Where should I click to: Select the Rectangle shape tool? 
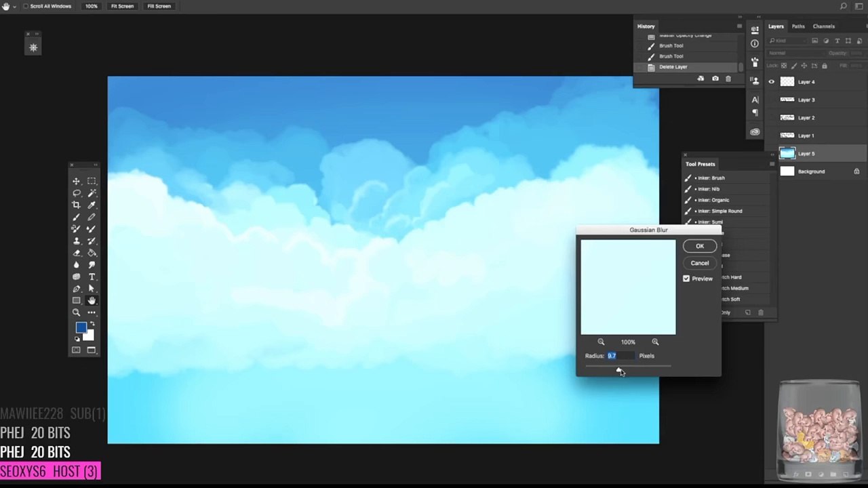76,300
